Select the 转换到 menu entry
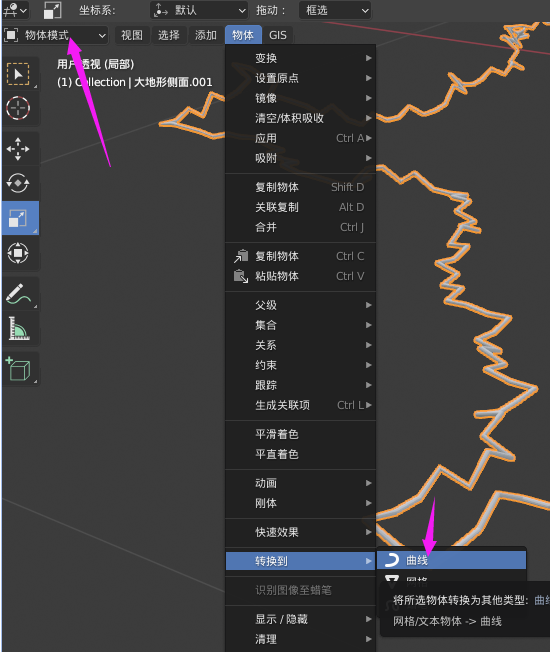Image resolution: width=550 pixels, height=652 pixels. pos(301,561)
